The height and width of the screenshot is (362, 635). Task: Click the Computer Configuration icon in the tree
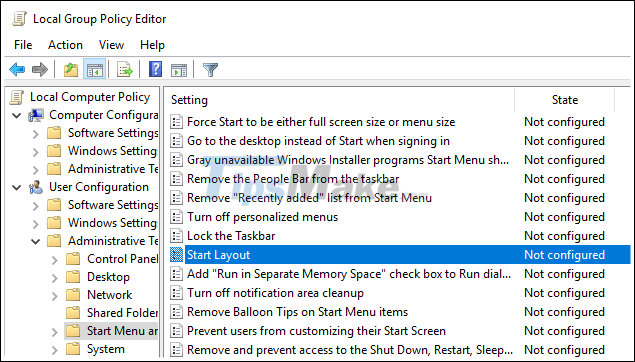point(36,115)
